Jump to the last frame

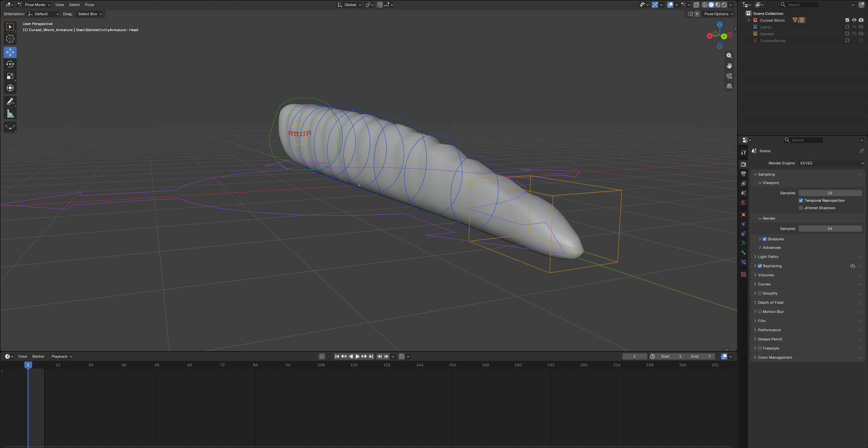tap(371, 356)
